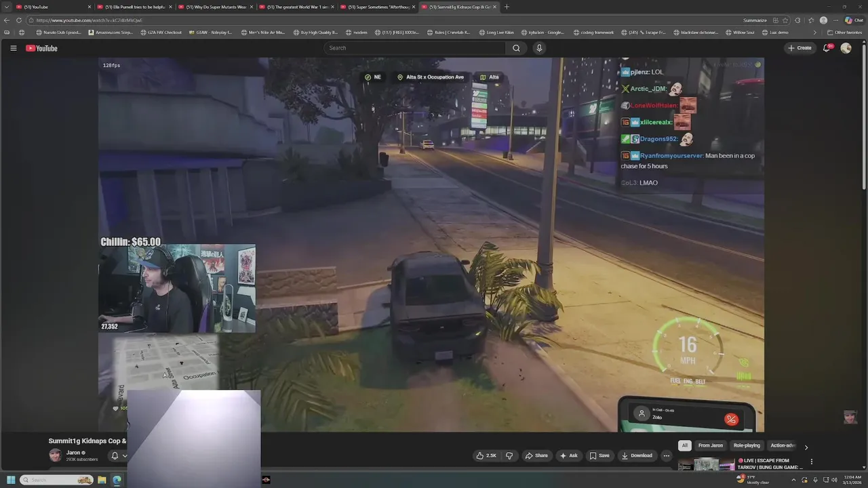
Task: Expand subscription notification dropdown arrow
Action: tap(124, 455)
